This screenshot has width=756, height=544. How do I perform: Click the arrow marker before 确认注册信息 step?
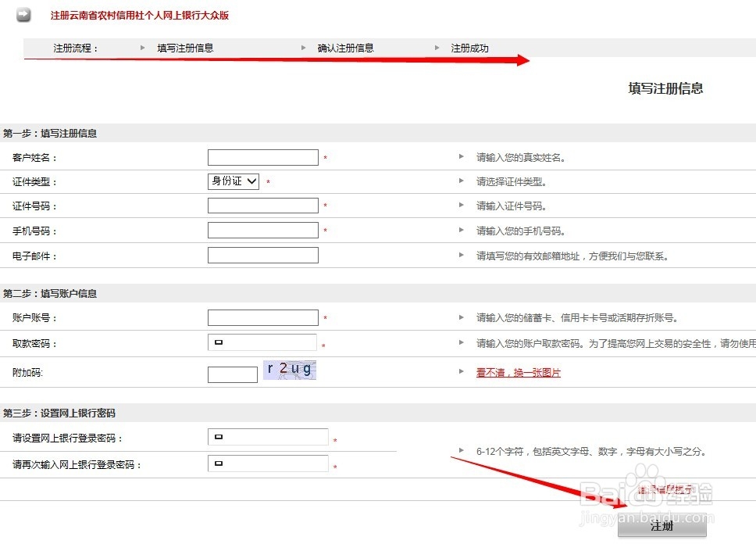pos(304,47)
